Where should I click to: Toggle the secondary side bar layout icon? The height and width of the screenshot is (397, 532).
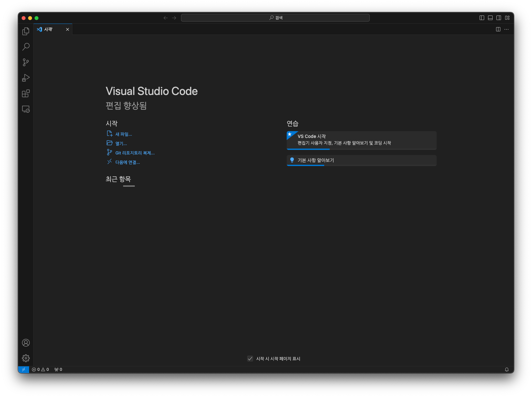click(499, 18)
